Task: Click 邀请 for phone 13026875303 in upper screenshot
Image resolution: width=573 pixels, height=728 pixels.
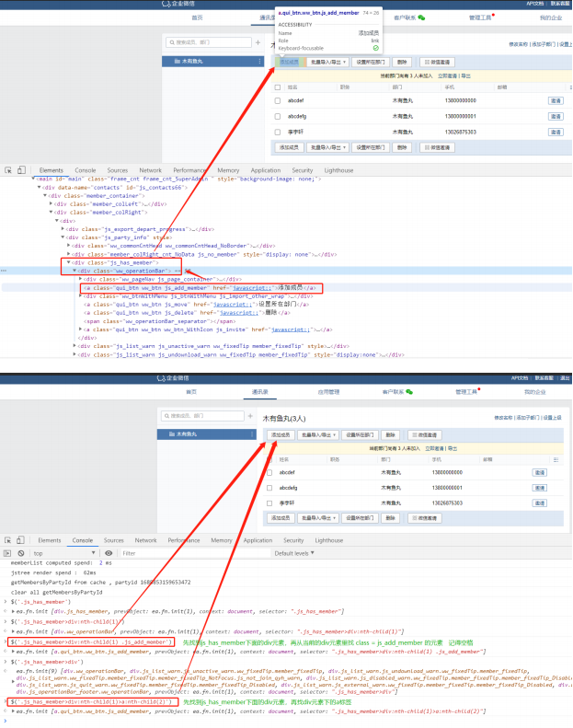Action: pyautogui.click(x=556, y=133)
